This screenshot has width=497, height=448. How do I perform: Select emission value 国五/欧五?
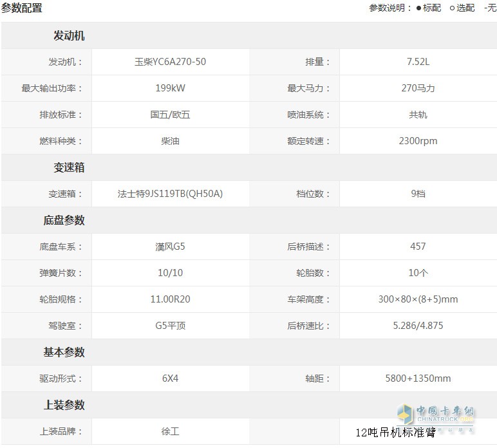point(170,115)
